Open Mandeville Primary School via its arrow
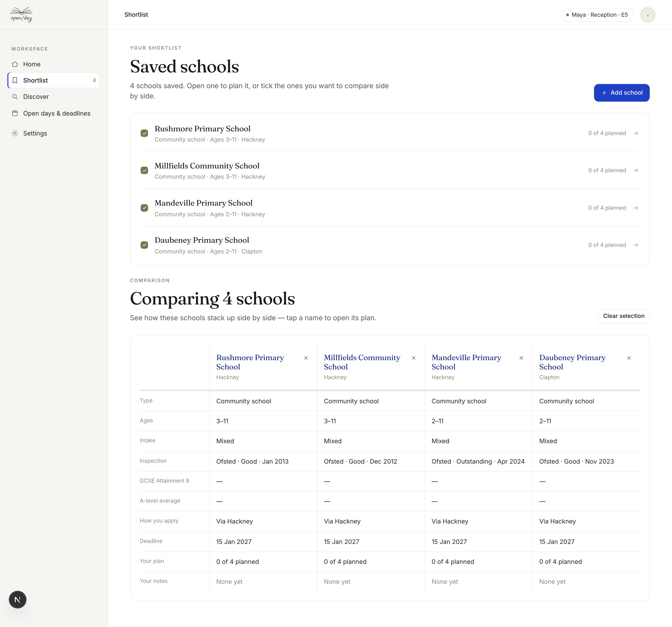Screen dimensions: 672x627 pyautogui.click(x=636, y=208)
